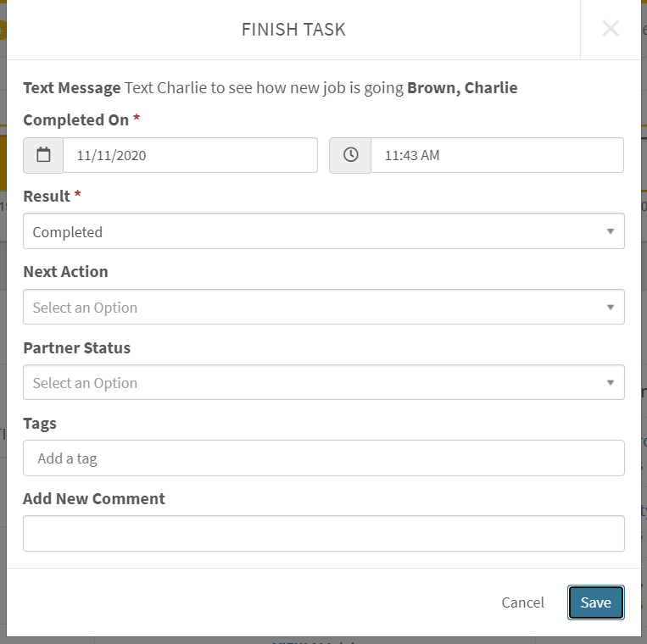
Task: Click the calendar icon beside the date
Action: [x=43, y=155]
